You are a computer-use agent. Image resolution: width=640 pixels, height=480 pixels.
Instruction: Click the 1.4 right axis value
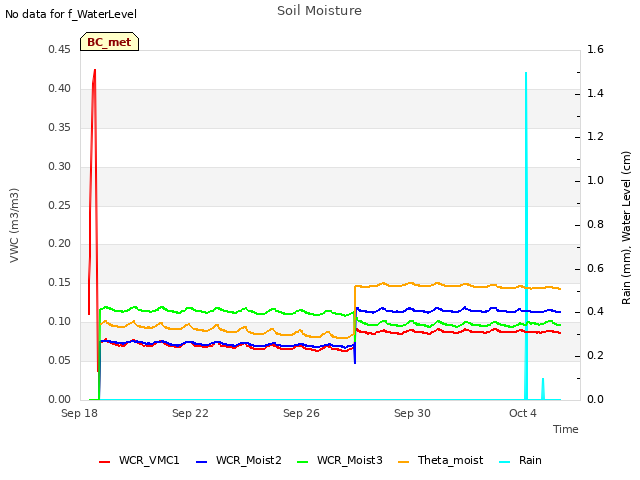click(x=595, y=93)
